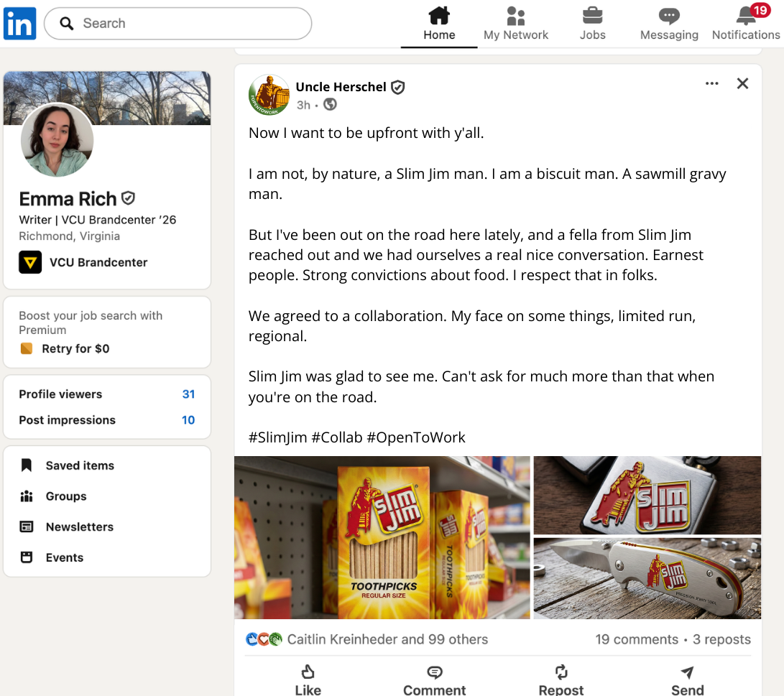Open the Slim Jim pocket knife image
Viewport: 784px width, 696px height.
647,579
